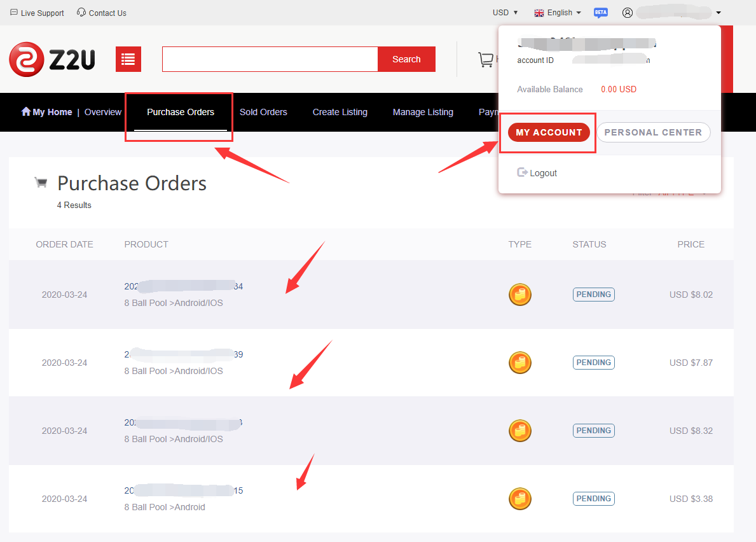The width and height of the screenshot is (756, 542).
Task: Open the red category list menu icon
Action: click(x=128, y=59)
